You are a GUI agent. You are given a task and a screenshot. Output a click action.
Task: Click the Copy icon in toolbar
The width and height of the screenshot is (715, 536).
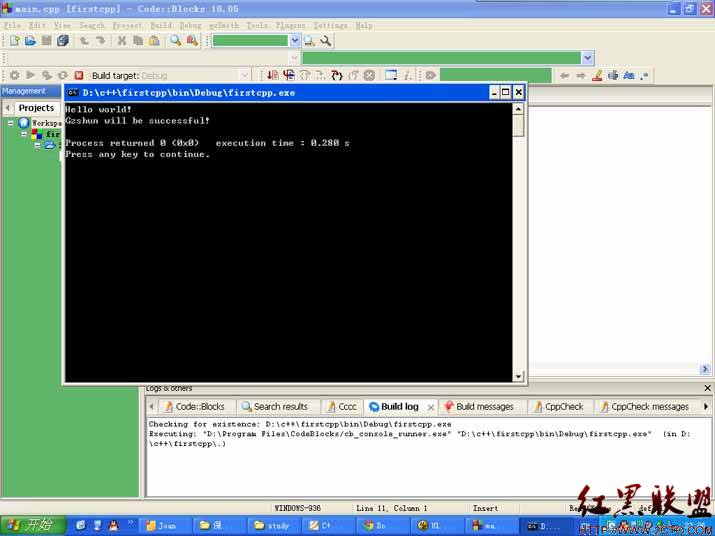point(138,41)
